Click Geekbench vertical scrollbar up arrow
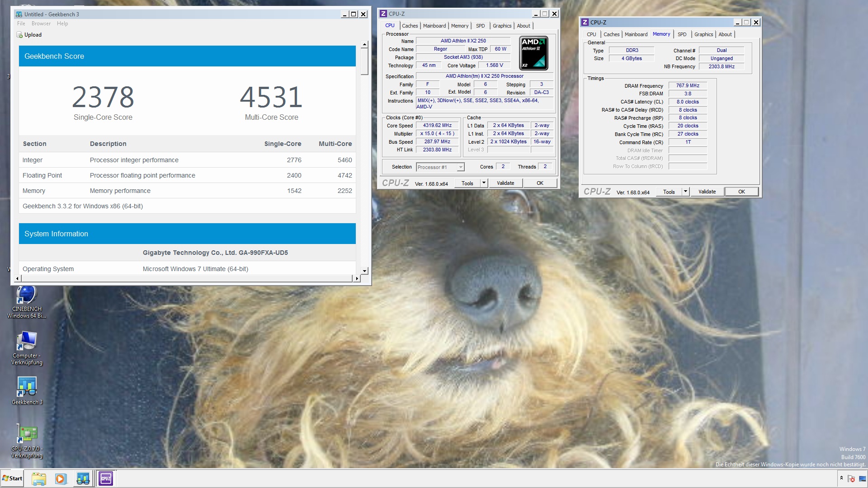This screenshot has width=868, height=488. 364,45
